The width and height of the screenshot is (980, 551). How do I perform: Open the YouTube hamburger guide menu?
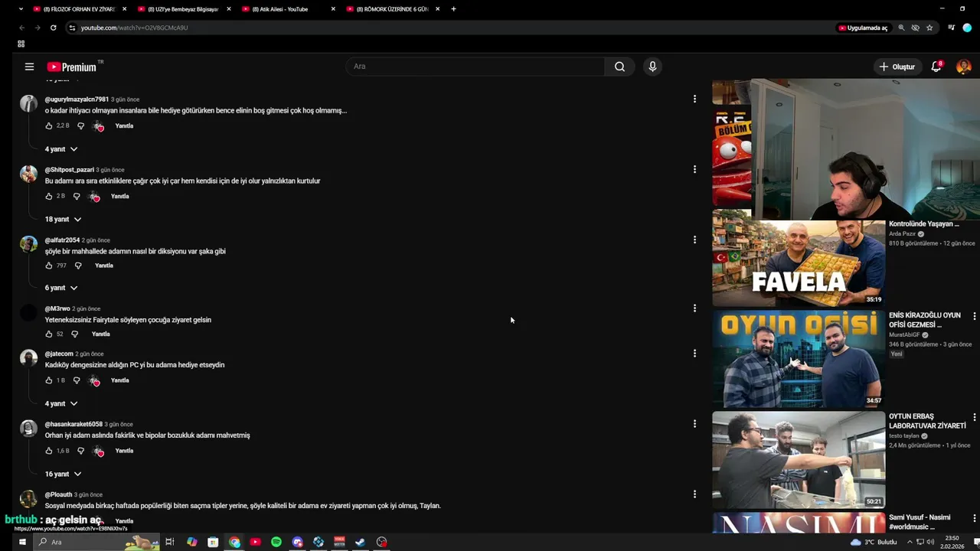pyautogui.click(x=29, y=67)
